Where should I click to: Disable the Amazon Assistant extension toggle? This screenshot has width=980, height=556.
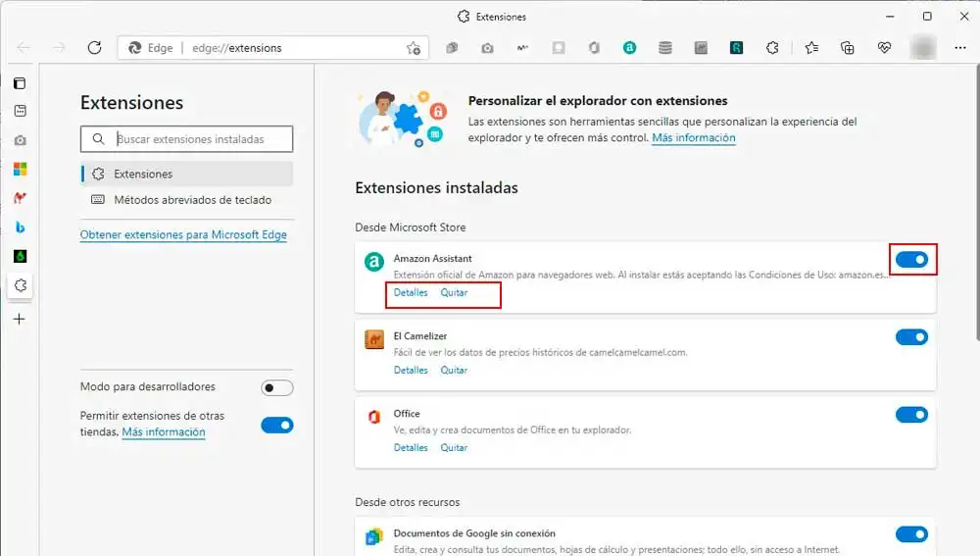911,260
